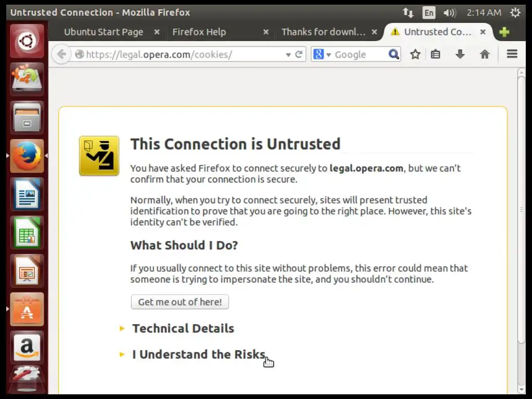The height and width of the screenshot is (399, 532).
Task: Open the En keyboard layout indicator
Action: pos(429,13)
